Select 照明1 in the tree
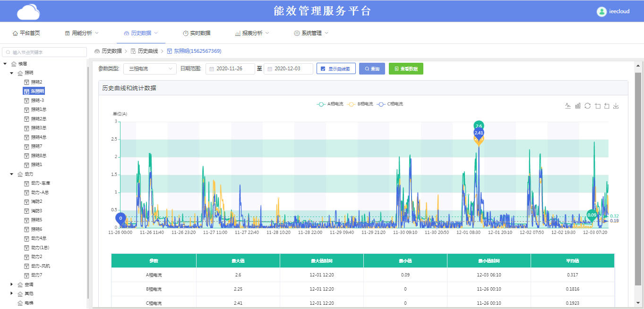This screenshot has height=309, width=644. [37, 165]
